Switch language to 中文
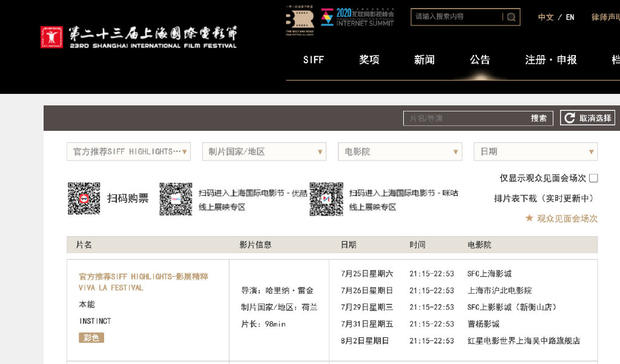 [x=546, y=17]
